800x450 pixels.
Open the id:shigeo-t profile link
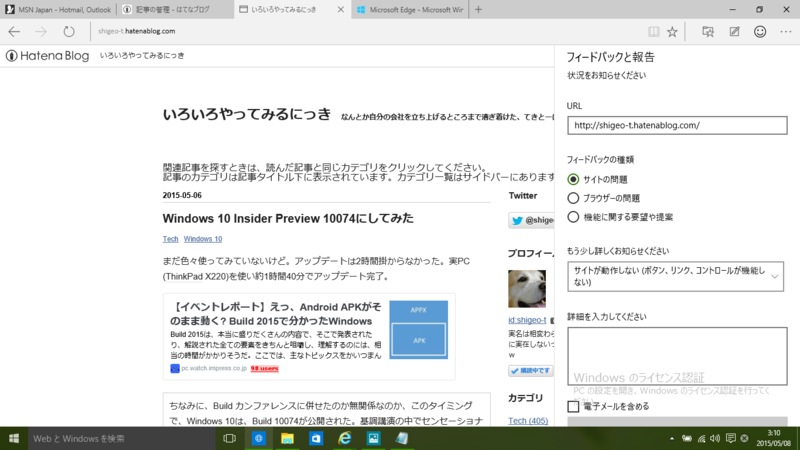pos(527,320)
